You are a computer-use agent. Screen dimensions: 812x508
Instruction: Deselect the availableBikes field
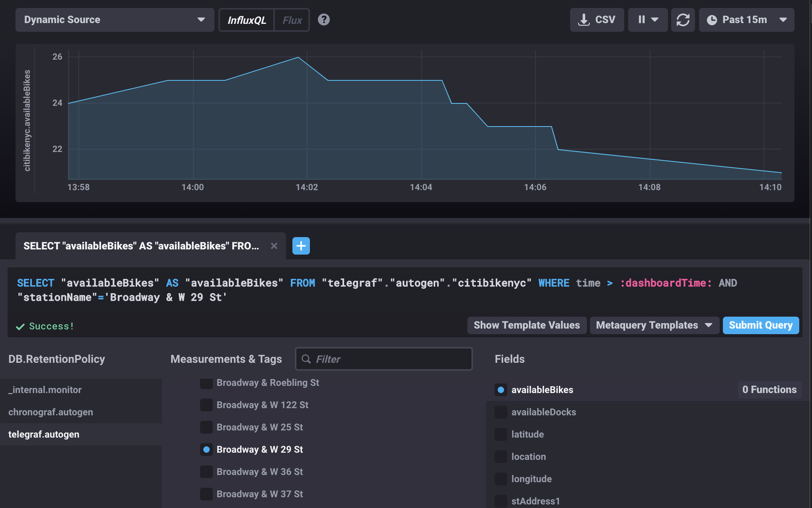pyautogui.click(x=501, y=390)
